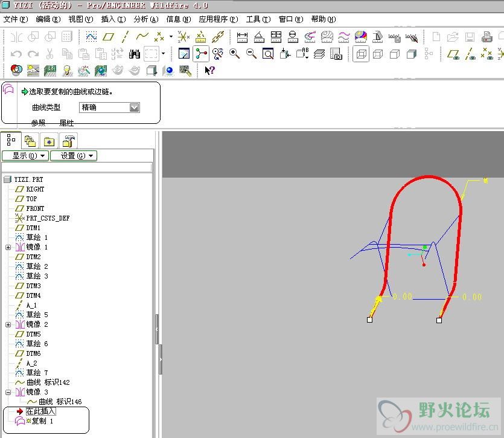Switch to the model tree tab
504x438 pixels.
(11, 140)
